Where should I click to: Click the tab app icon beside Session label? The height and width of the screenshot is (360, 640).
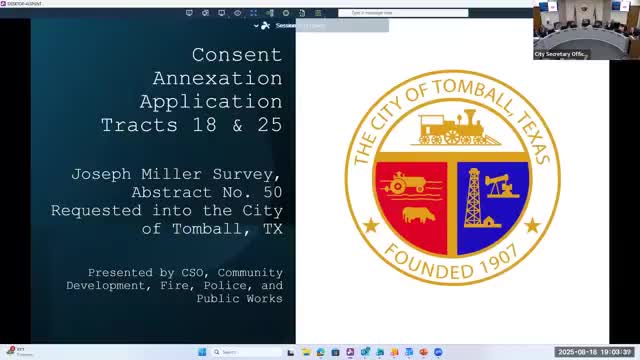(265, 26)
